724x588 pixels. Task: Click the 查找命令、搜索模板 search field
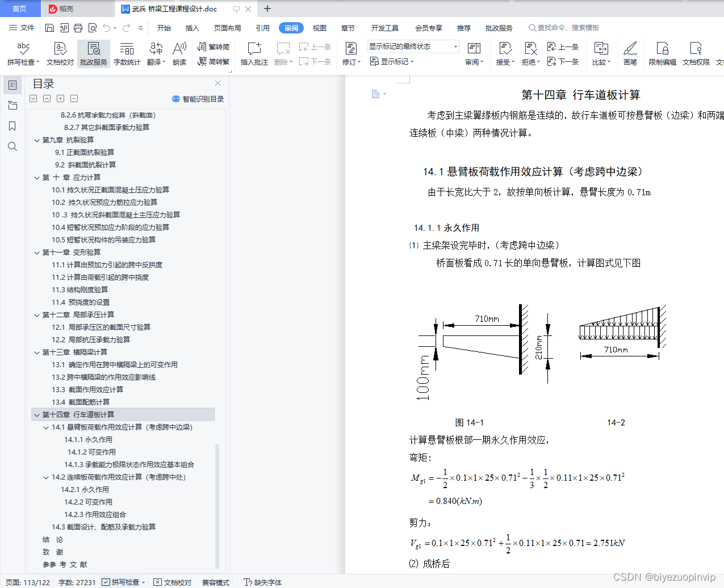click(564, 28)
